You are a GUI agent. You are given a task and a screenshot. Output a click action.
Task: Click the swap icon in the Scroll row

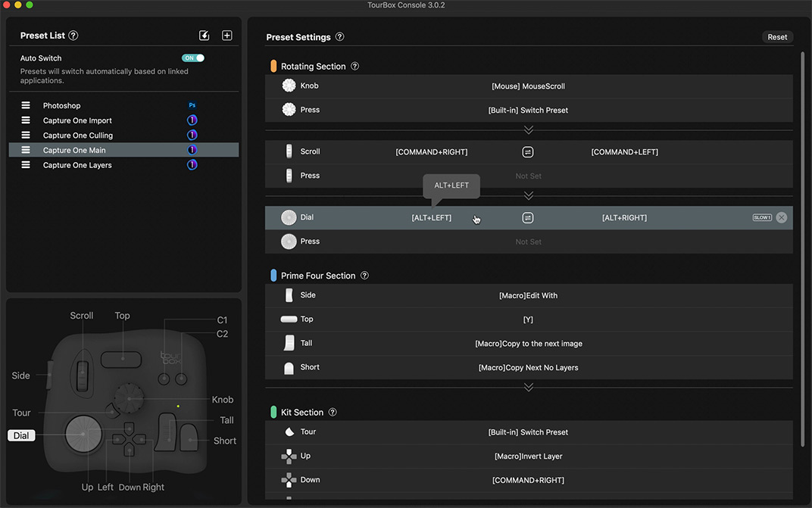click(x=528, y=151)
